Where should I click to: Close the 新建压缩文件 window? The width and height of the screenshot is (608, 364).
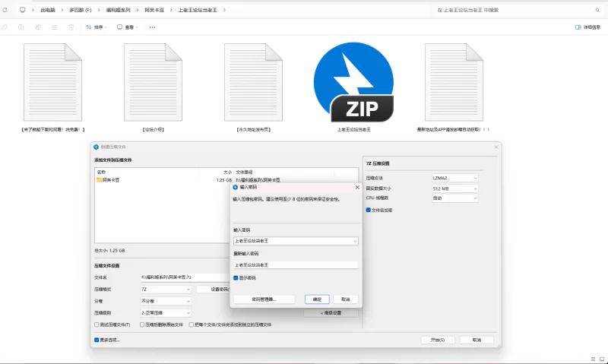click(x=496, y=147)
